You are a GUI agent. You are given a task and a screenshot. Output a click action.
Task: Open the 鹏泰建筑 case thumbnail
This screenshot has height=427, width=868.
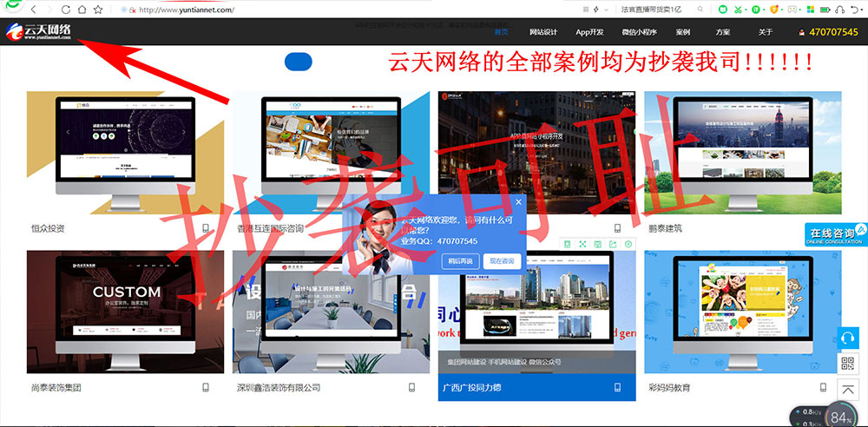(x=742, y=152)
